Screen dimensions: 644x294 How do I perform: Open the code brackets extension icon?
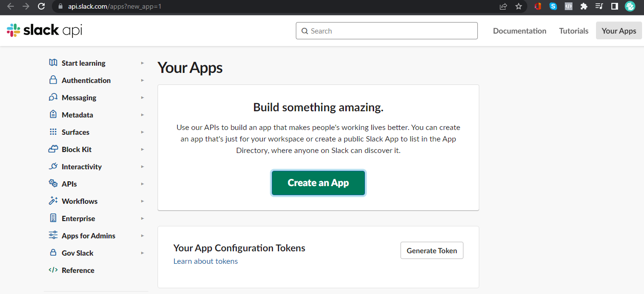tap(569, 6)
